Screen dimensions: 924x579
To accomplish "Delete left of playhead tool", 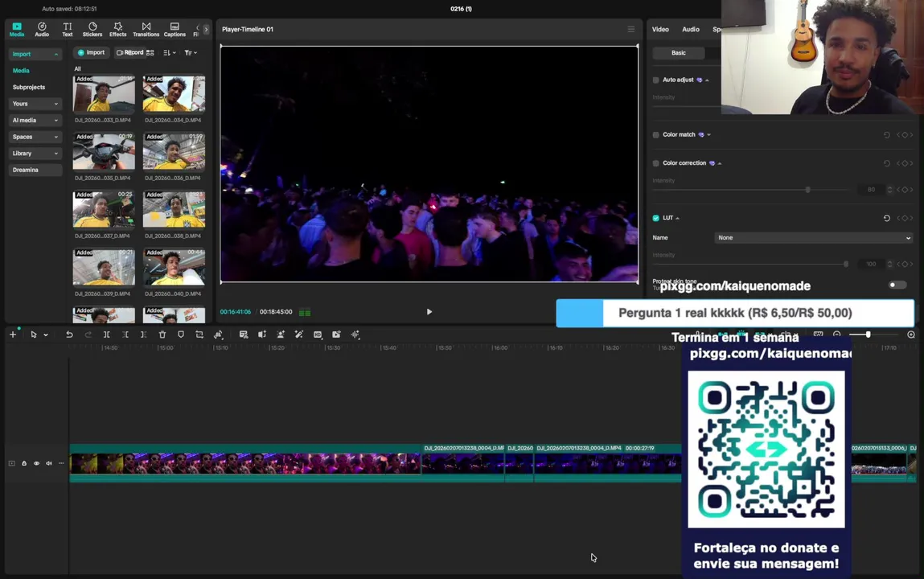I will coord(125,335).
